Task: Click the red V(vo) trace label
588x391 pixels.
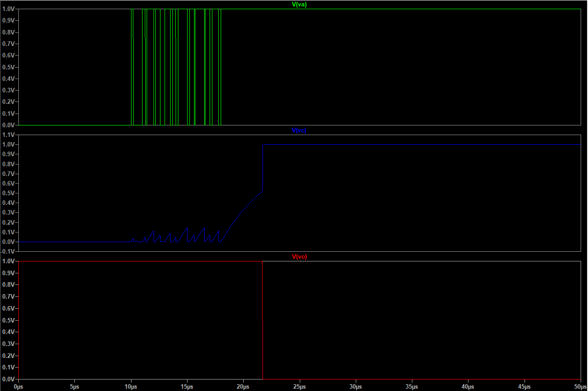Action: click(299, 257)
